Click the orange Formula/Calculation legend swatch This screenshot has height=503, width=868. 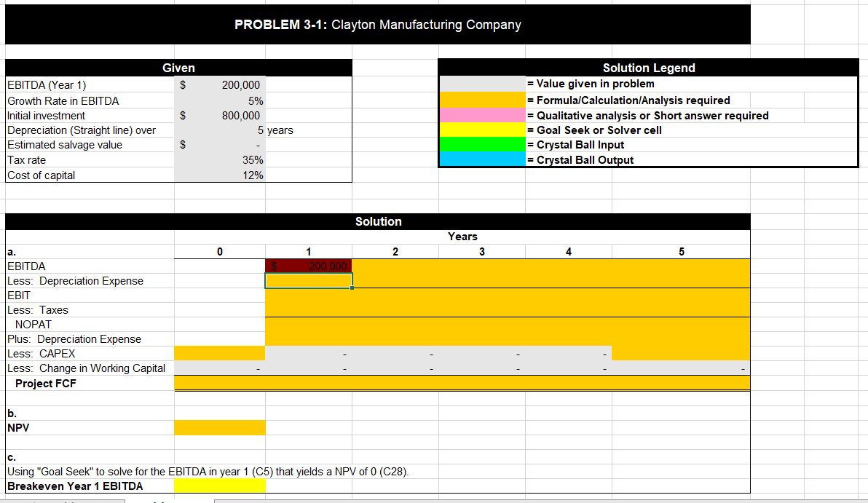pos(482,100)
